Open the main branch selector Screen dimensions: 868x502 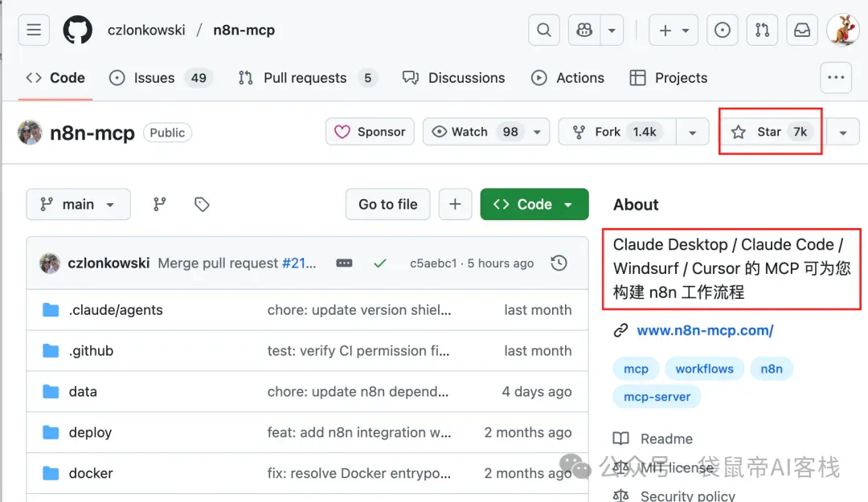(x=78, y=204)
